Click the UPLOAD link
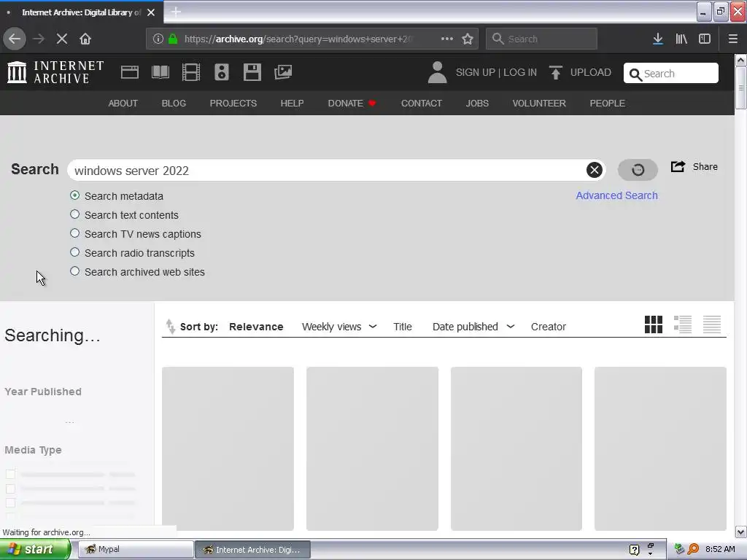The height and width of the screenshot is (560, 747). [x=590, y=72]
